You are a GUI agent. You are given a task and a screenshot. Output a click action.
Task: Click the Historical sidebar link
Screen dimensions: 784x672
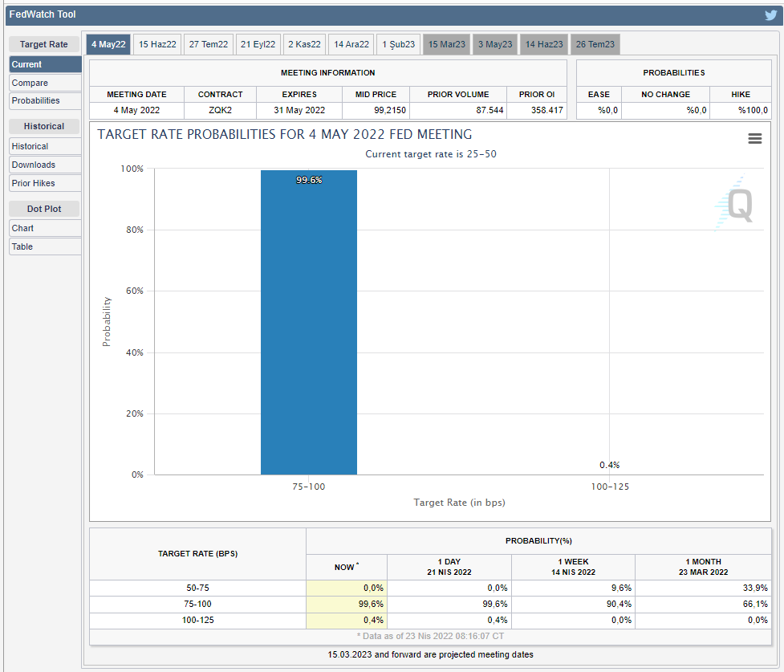point(45,147)
